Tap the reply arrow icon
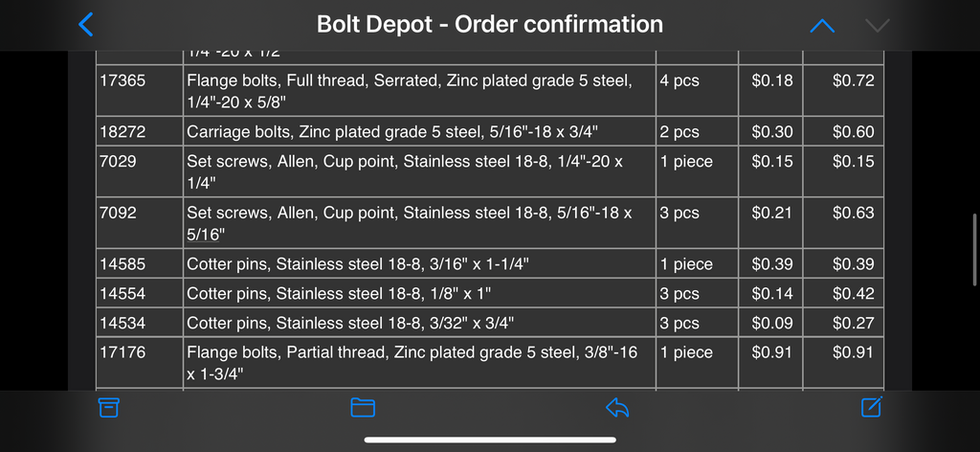 [617, 408]
